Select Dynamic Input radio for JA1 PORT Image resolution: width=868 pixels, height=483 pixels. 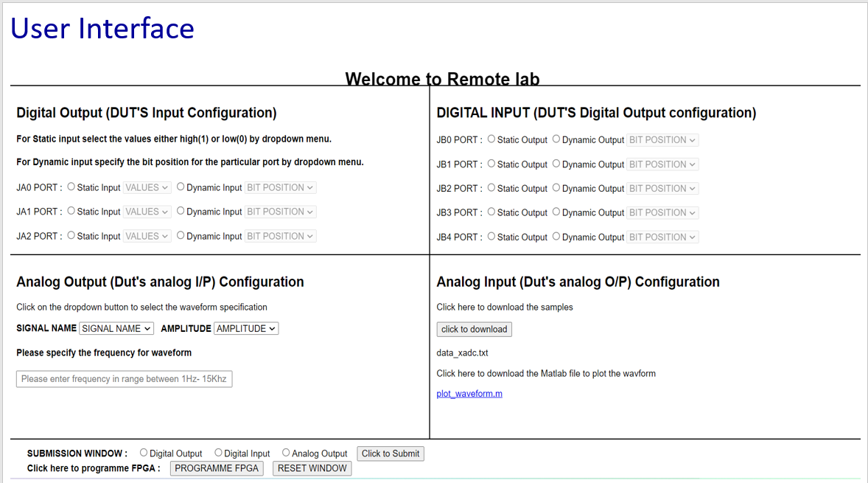(x=181, y=211)
